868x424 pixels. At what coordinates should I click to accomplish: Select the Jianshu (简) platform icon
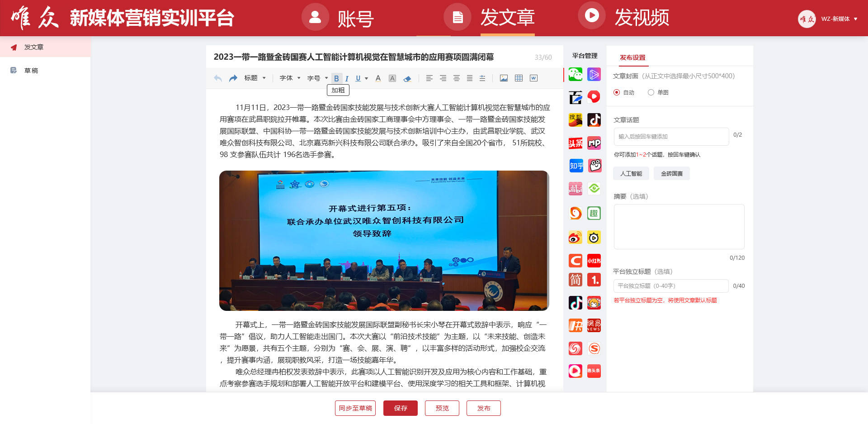coord(576,280)
